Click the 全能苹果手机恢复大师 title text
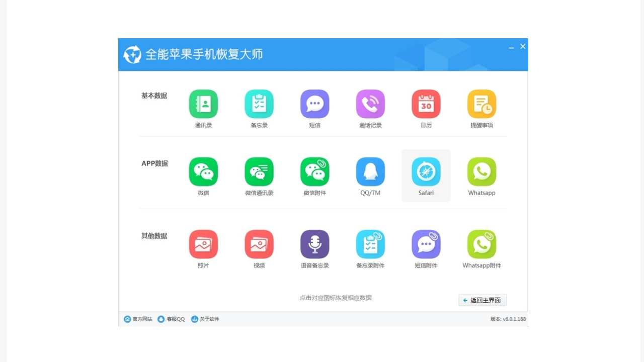Screen dimensions: 644x362 pyautogui.click(x=204, y=54)
